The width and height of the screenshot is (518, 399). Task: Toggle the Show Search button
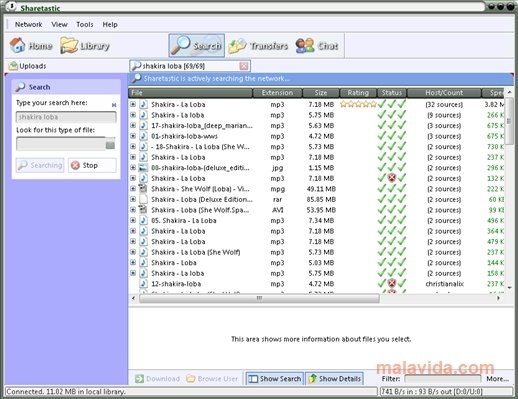click(275, 379)
